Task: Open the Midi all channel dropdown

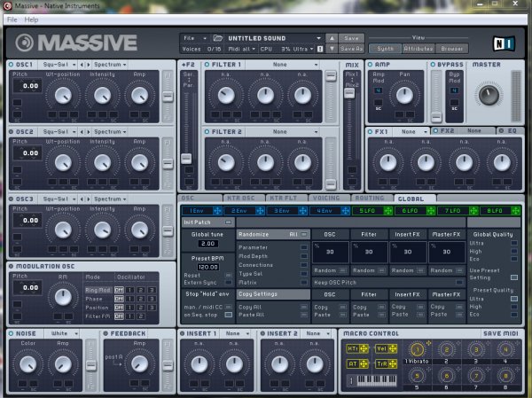Action: coord(241,49)
